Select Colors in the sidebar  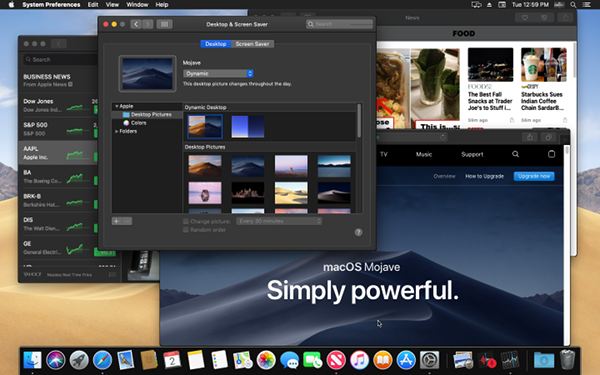coord(139,123)
